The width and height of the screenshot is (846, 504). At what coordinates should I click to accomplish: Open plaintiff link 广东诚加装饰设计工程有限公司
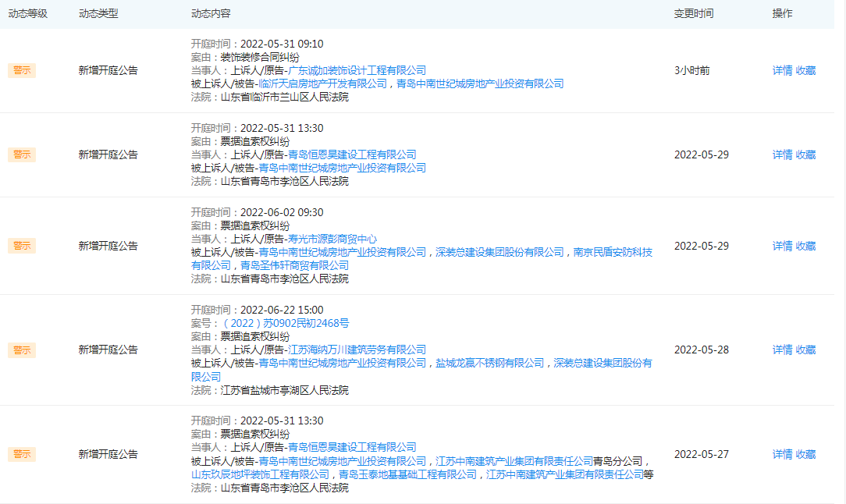coord(357,70)
